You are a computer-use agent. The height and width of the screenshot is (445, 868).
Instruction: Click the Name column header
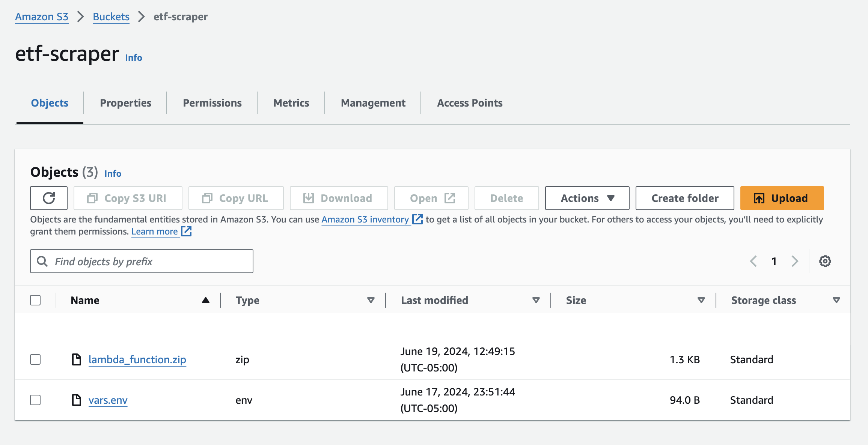[85, 300]
